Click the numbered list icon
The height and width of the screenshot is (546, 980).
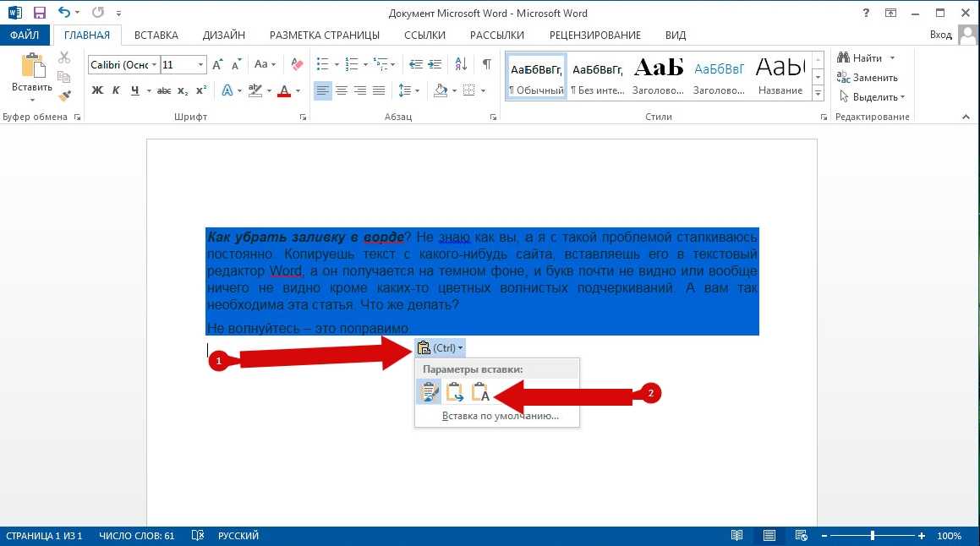tap(352, 63)
